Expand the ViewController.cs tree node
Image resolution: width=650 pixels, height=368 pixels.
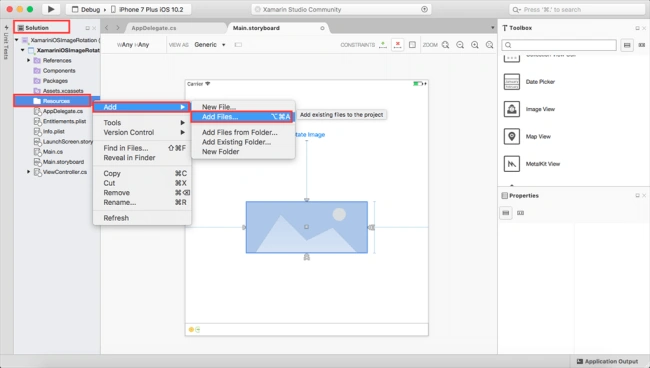point(29,172)
